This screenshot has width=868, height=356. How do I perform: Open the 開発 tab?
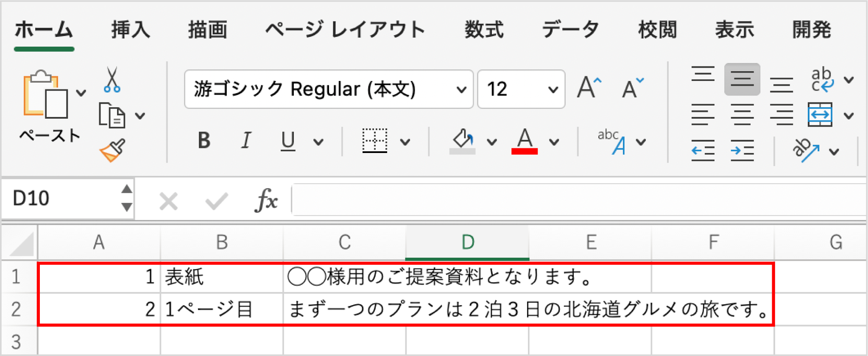tap(812, 30)
